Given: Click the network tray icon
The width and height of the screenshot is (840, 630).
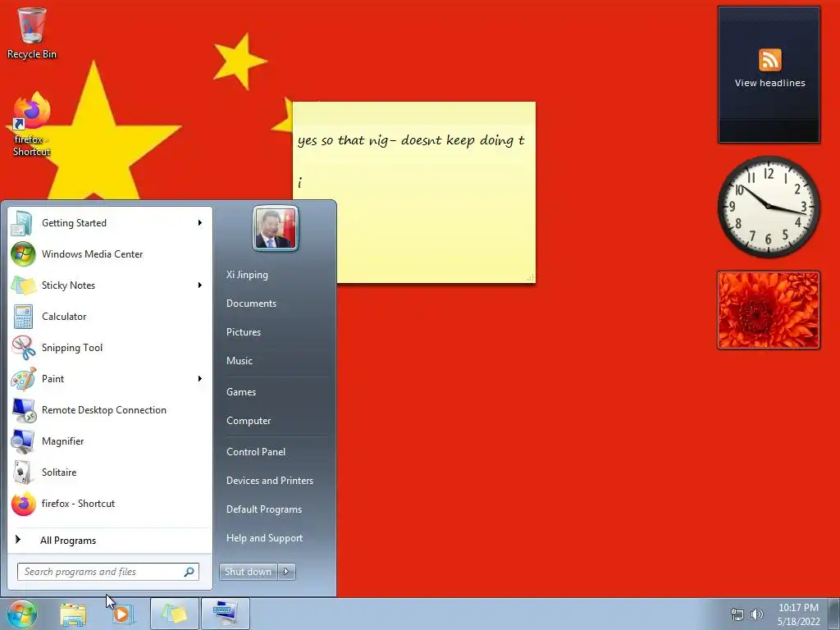Looking at the screenshot, I should pyautogui.click(x=737, y=614).
